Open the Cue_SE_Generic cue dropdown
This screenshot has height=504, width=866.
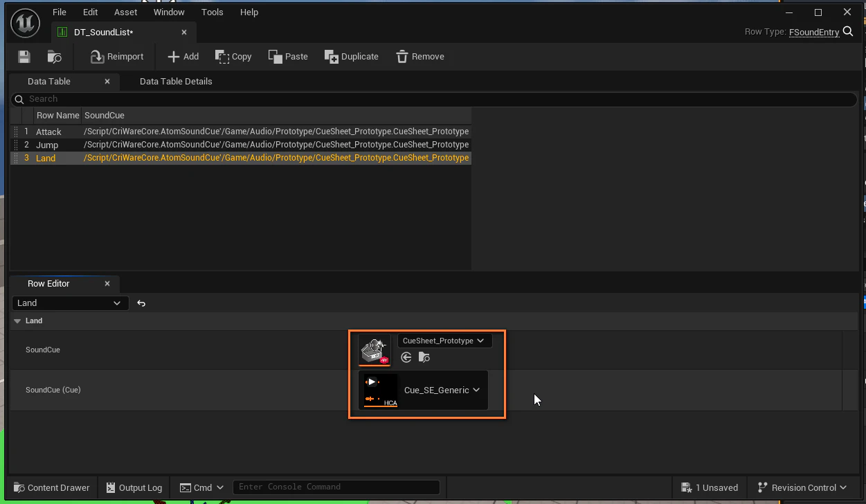pyautogui.click(x=442, y=390)
